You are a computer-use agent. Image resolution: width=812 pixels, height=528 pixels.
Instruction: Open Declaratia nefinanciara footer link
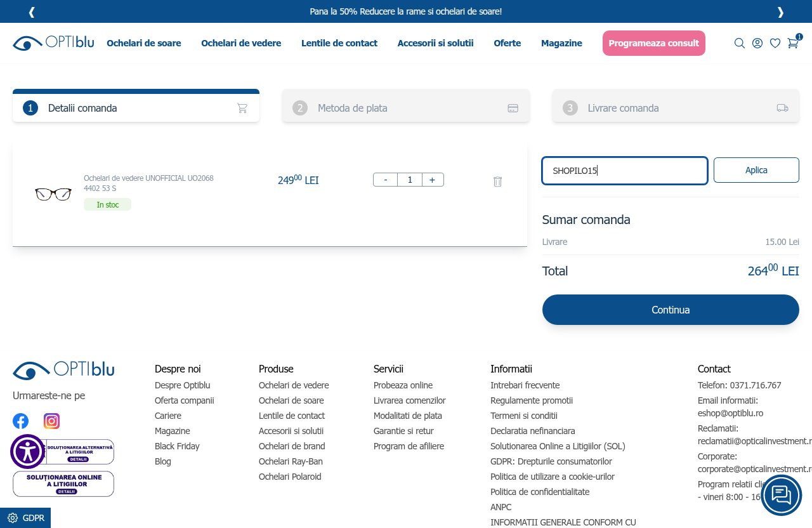533,431
